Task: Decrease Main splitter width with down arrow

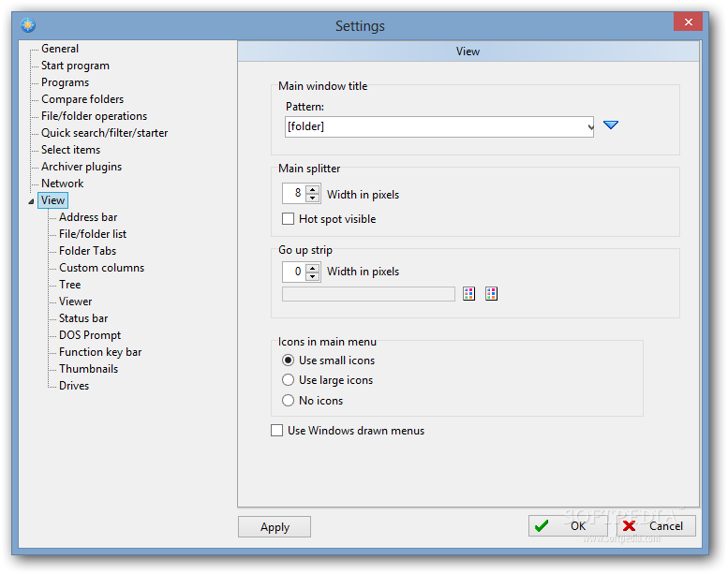Action: click(313, 199)
